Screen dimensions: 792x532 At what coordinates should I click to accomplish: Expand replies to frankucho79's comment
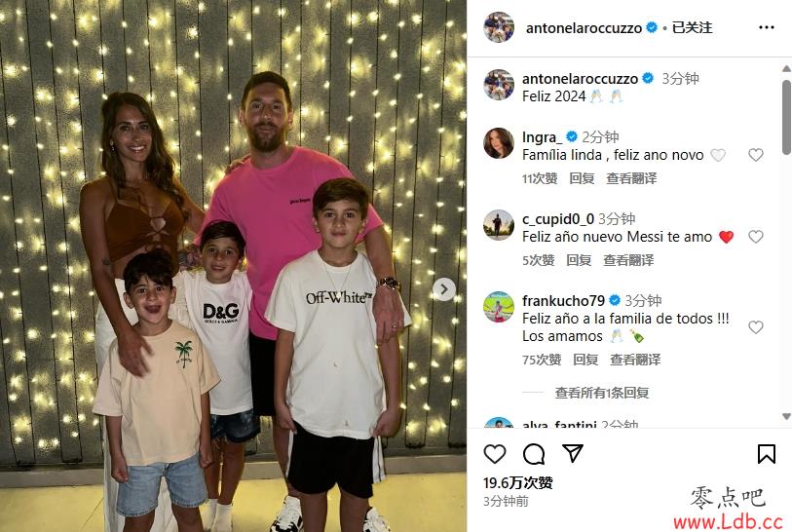point(602,393)
